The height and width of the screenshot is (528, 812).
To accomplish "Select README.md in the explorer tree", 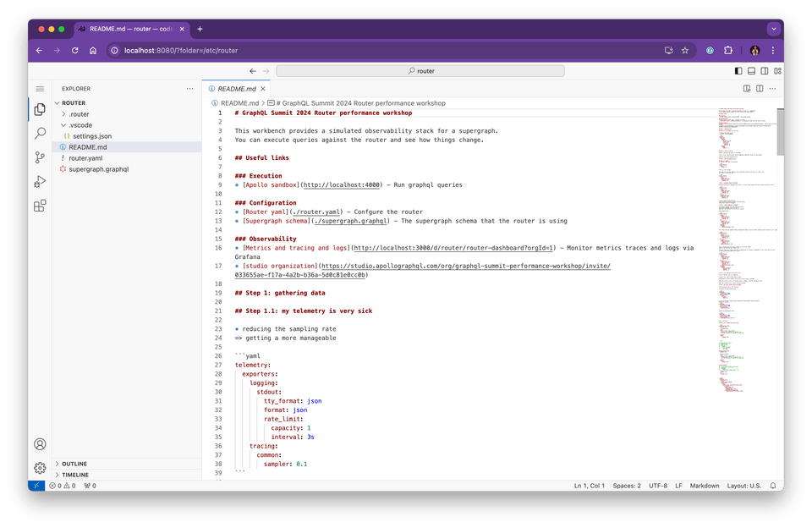I will click(x=127, y=147).
